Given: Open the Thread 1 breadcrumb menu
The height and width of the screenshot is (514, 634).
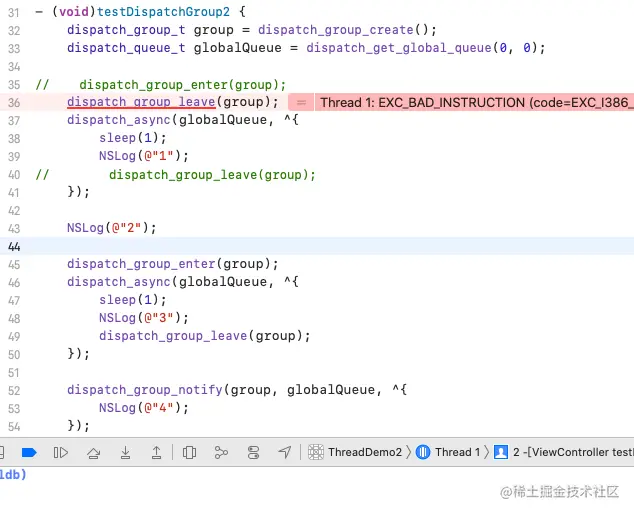Looking at the screenshot, I should pos(457,452).
